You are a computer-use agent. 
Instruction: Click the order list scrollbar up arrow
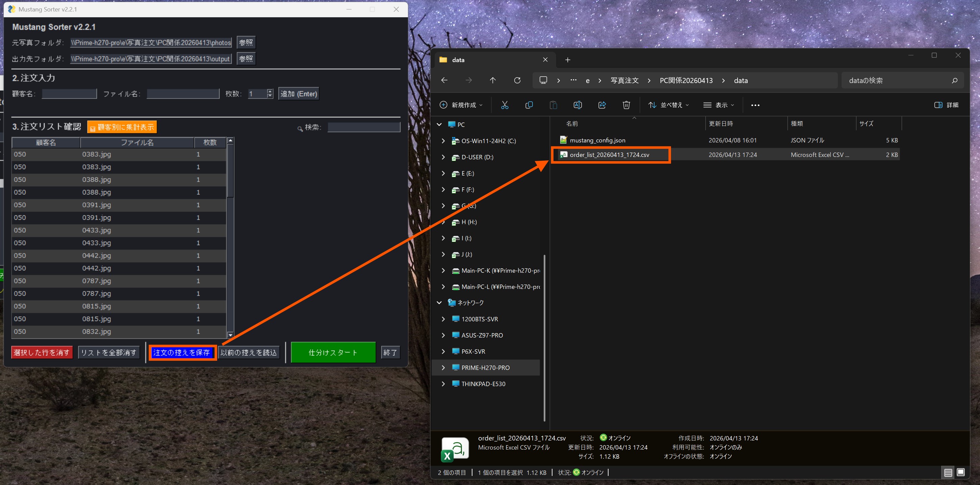pyautogui.click(x=230, y=141)
